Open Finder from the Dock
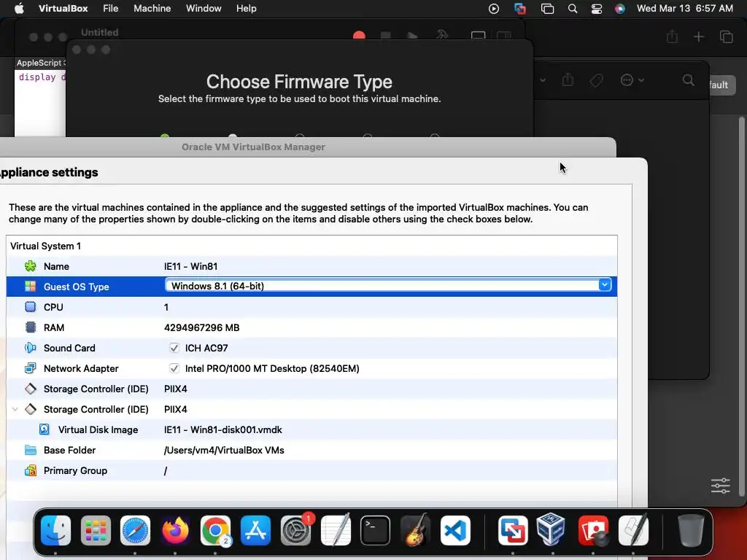747x560 pixels. point(55,530)
